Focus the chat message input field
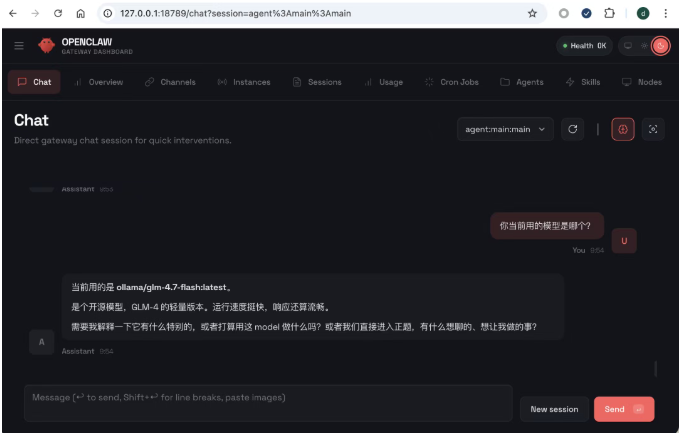This screenshot has height=436, width=683. point(268,402)
